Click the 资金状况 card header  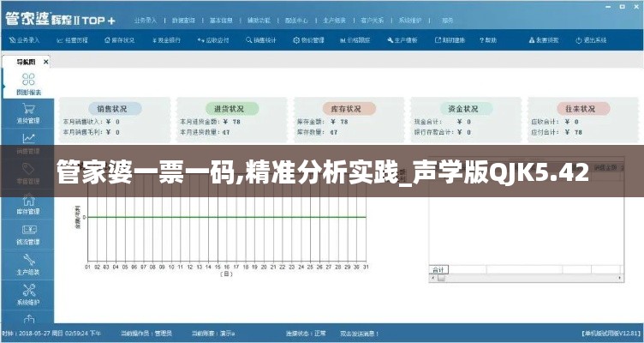(x=466, y=109)
